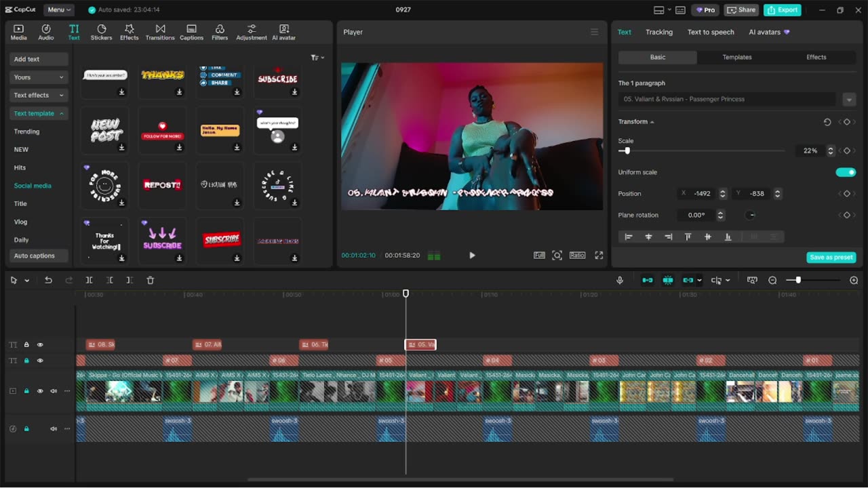
Task: Click the Export button
Action: 783,10
